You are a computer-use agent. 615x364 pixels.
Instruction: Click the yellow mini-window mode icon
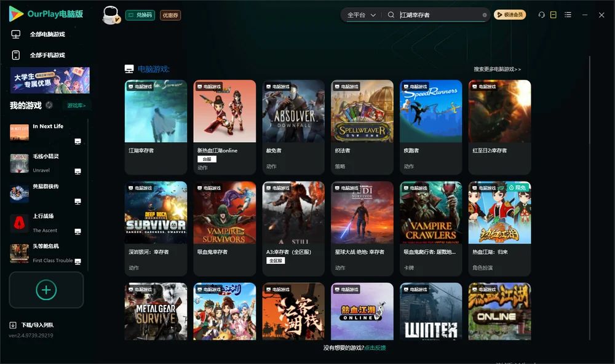click(553, 15)
